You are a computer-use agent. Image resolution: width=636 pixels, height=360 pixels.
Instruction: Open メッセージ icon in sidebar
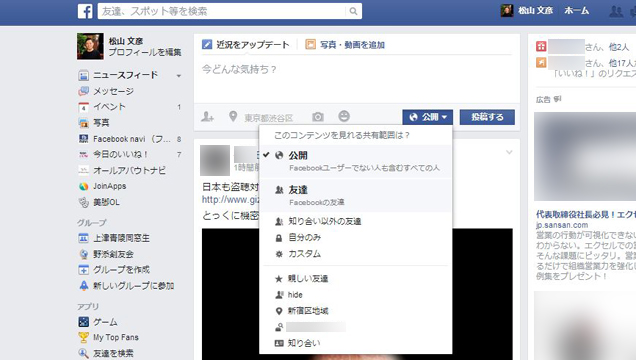click(84, 91)
